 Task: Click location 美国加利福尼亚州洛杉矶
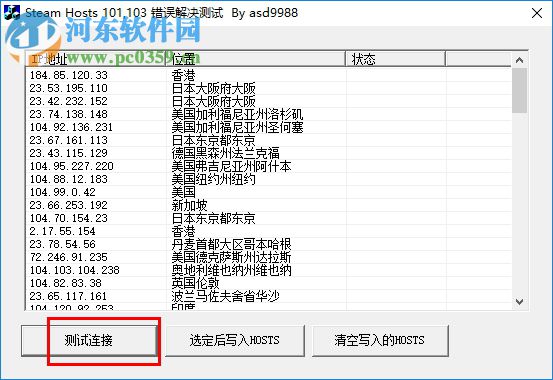(x=237, y=114)
